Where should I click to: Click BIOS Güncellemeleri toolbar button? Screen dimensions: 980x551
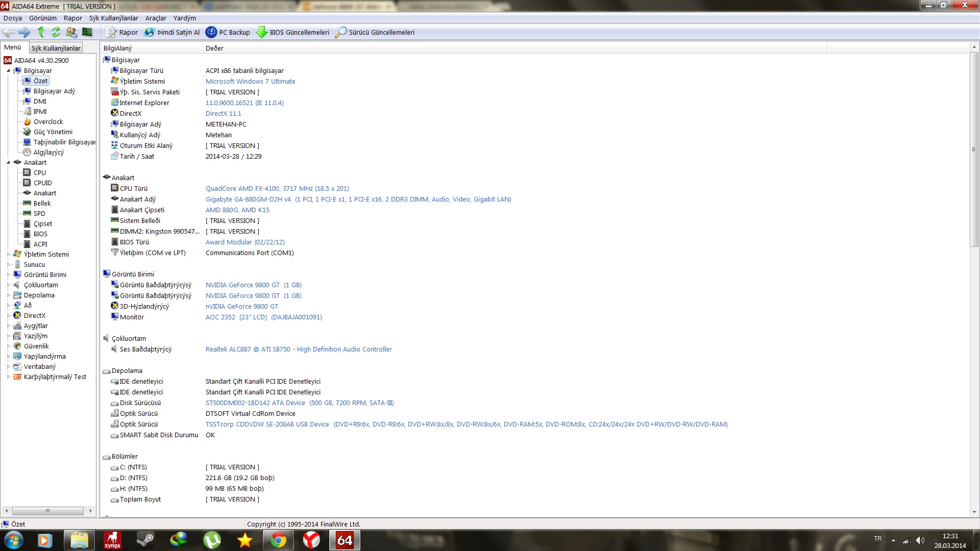(293, 32)
